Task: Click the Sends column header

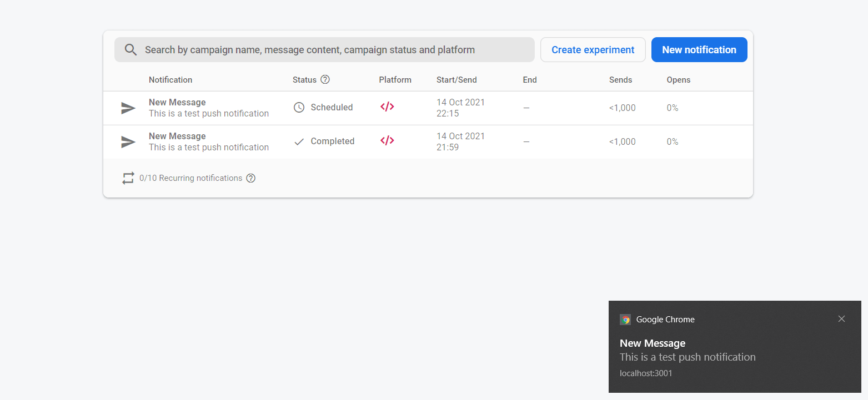Action: pyautogui.click(x=620, y=80)
